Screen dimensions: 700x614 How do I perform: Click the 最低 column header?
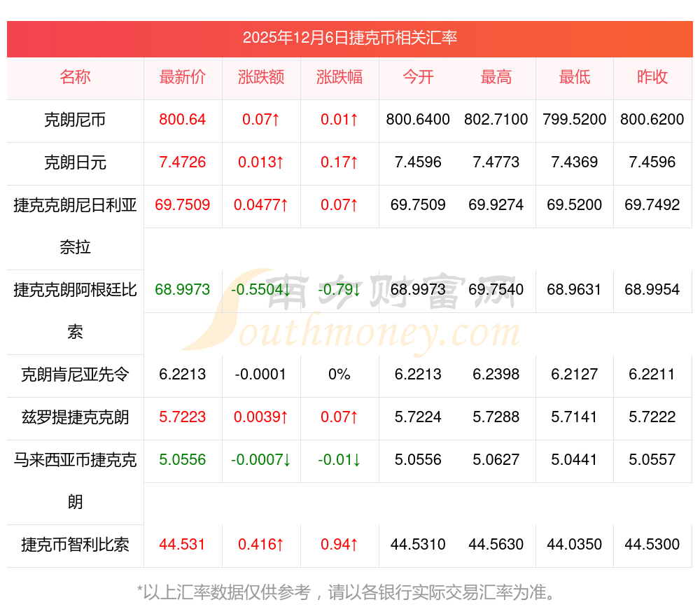[575, 78]
